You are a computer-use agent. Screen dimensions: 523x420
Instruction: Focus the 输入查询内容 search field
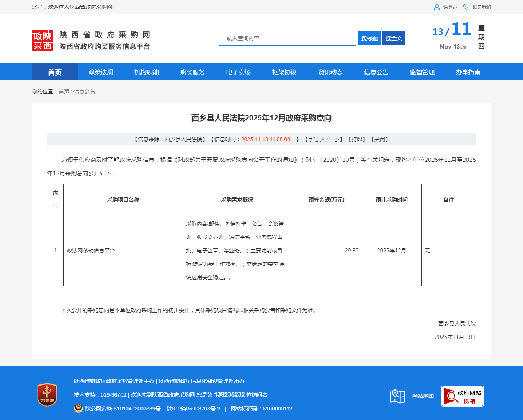[x=287, y=38]
